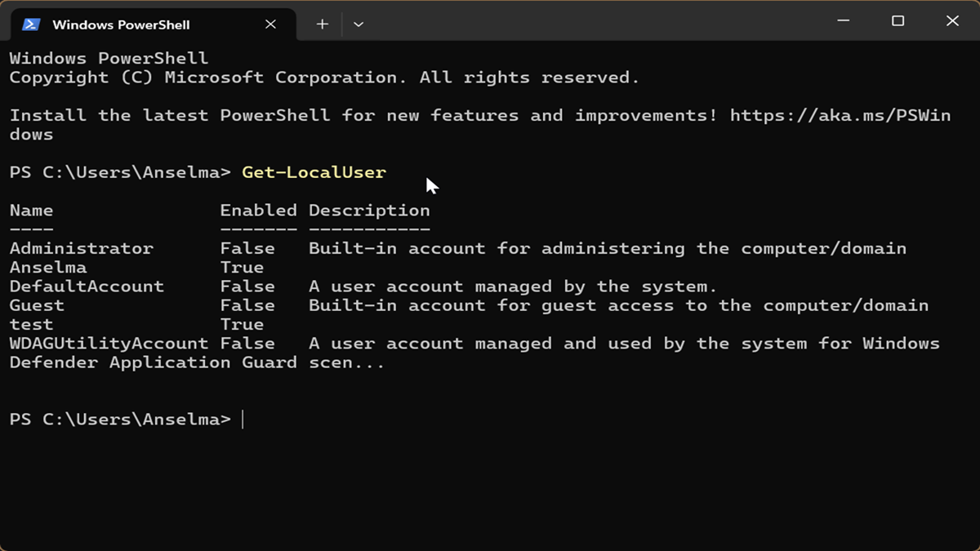Screen dimensions: 980x551
Task: Click the Get-LocalUser command text
Action: [x=314, y=172]
